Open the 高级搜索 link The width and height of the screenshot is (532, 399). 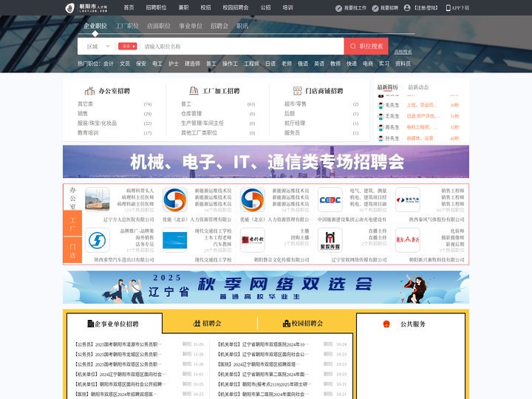click(x=403, y=52)
